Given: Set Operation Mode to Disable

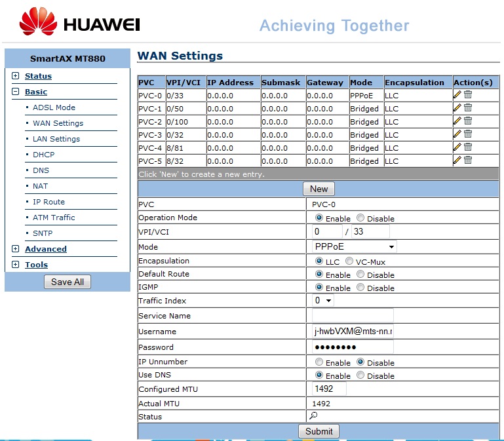Looking at the screenshot, I should [x=360, y=218].
